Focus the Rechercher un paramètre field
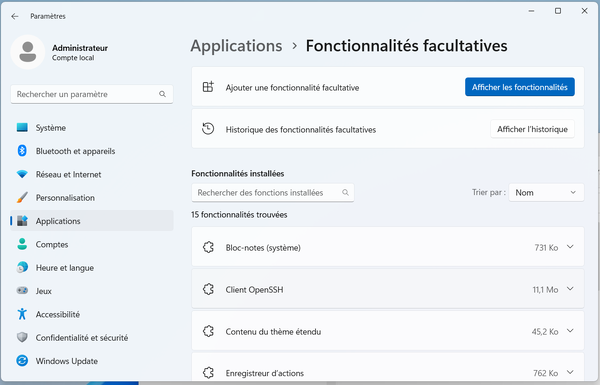 pyautogui.click(x=92, y=94)
